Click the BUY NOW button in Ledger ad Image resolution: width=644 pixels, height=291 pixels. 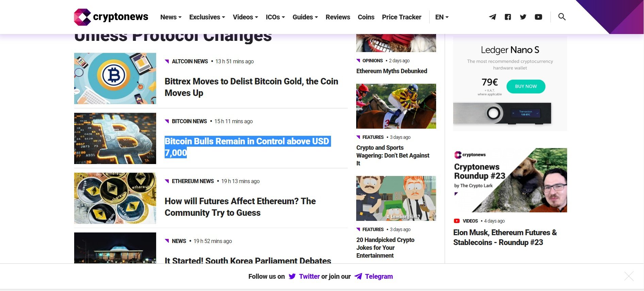point(526,86)
